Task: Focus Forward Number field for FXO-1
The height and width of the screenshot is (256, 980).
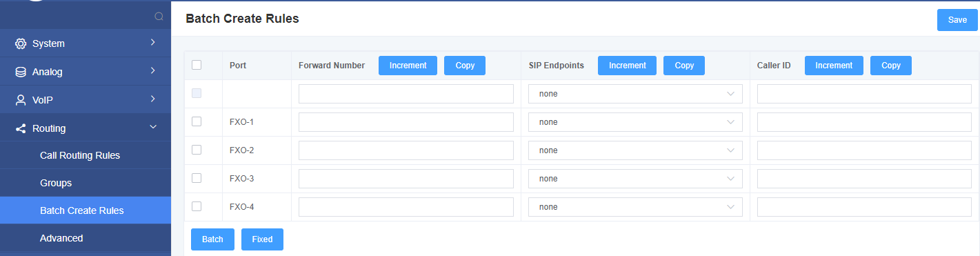Action: point(406,122)
